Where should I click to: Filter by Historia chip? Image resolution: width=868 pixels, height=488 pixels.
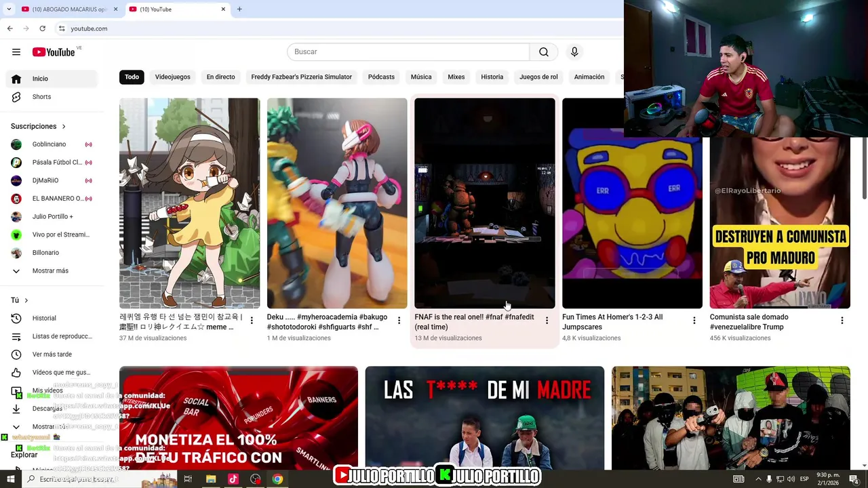(x=492, y=77)
